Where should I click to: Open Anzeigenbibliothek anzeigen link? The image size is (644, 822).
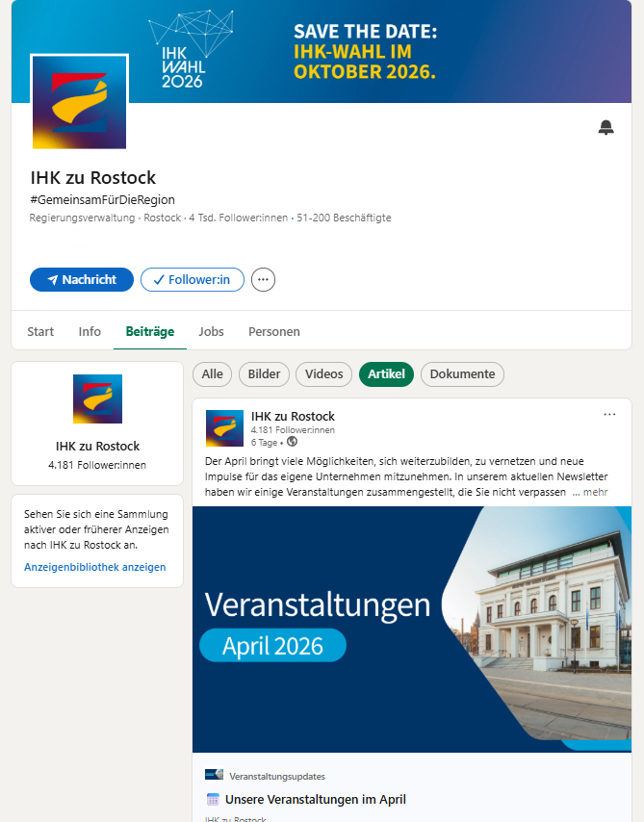[95, 567]
